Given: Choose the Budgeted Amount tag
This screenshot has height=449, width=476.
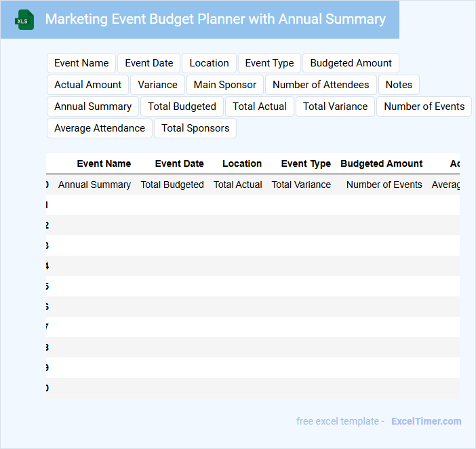Looking at the screenshot, I should 351,63.
